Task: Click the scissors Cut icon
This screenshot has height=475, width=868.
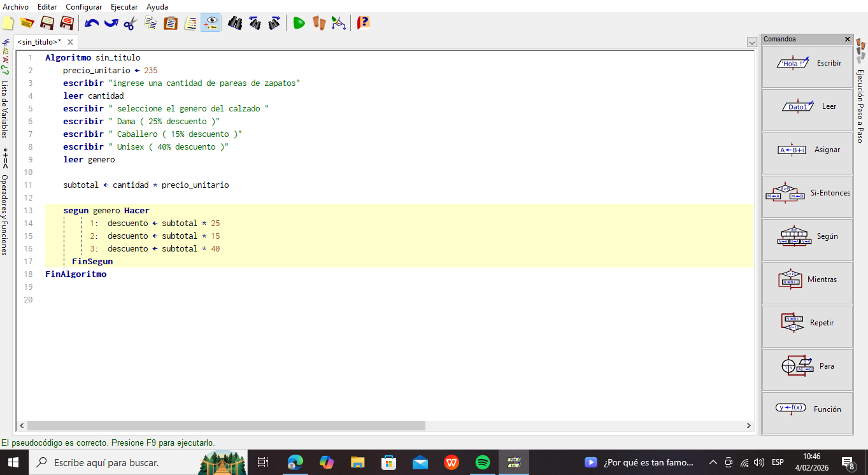Action: (131, 24)
